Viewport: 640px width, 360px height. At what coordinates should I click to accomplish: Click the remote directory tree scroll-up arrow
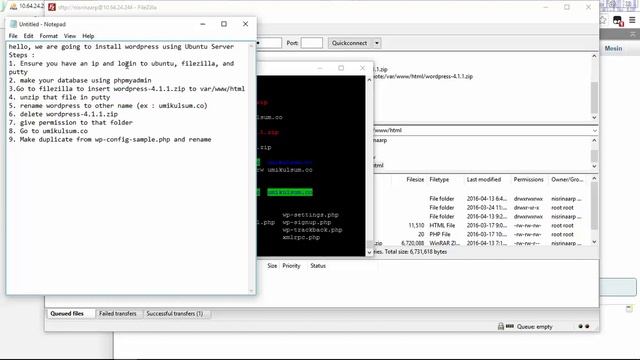[x=594, y=140]
